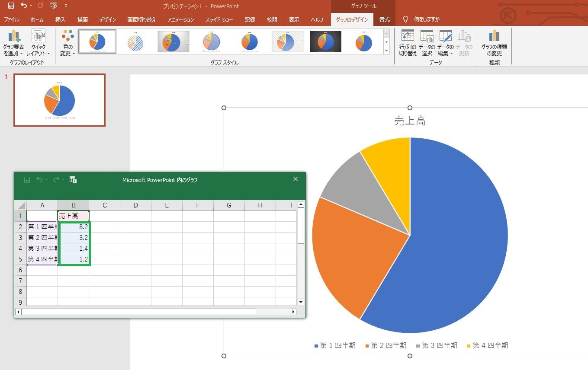Viewport: 588px width, 370px height.
Task: Choose the striped pattern chart style
Action: (x=135, y=41)
